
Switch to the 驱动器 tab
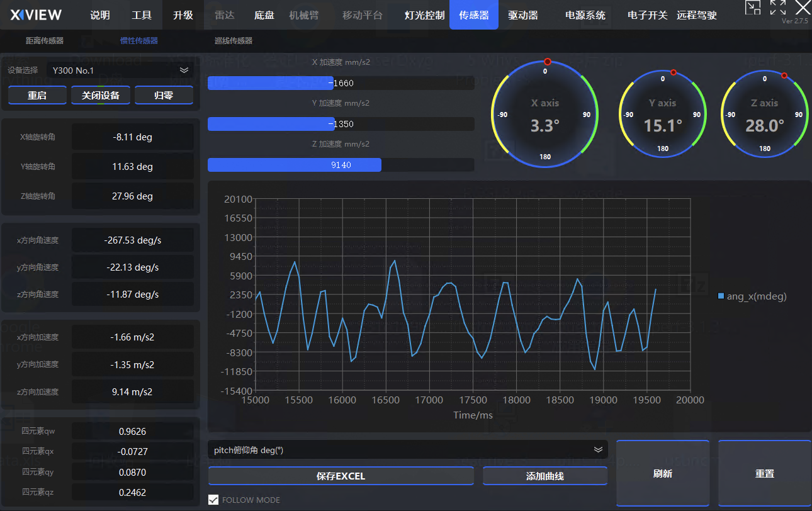(x=523, y=15)
